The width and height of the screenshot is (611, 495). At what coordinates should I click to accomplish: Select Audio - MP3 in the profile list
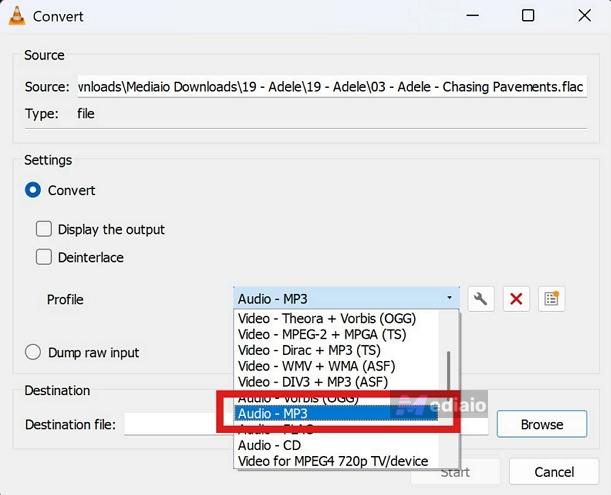click(336, 414)
